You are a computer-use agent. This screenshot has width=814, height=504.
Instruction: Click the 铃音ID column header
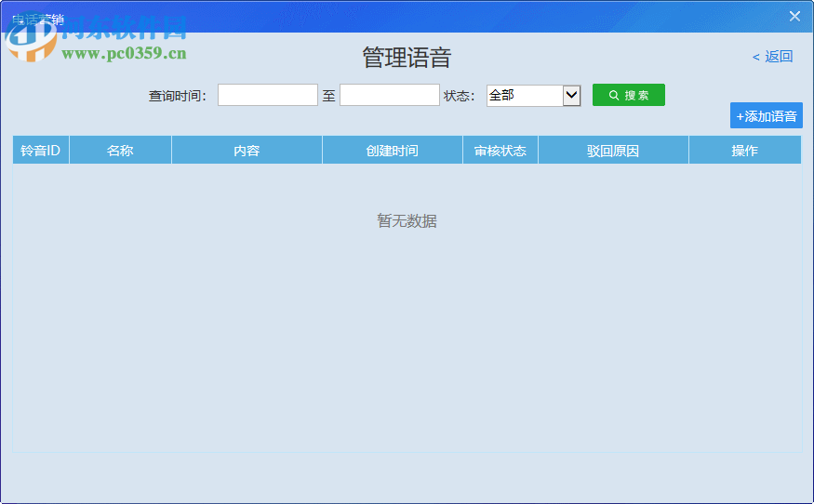pyautogui.click(x=41, y=150)
